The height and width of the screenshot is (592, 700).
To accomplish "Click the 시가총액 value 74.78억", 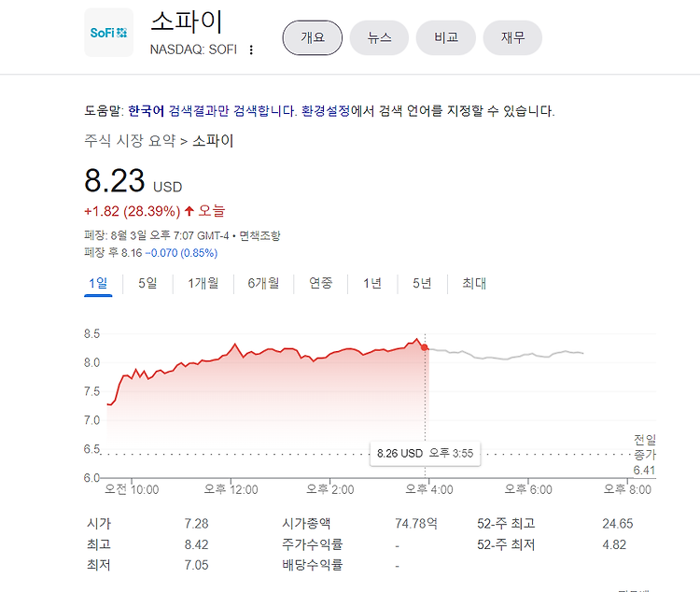I will point(416,523).
